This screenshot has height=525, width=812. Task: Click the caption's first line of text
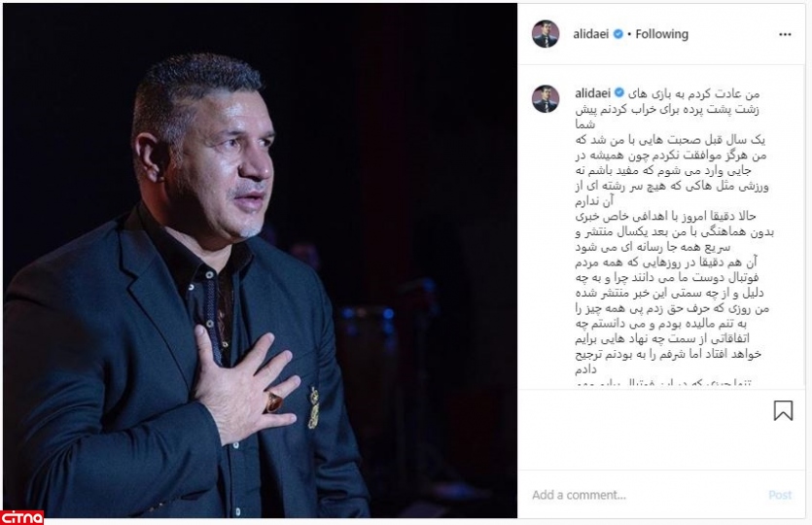(693, 93)
